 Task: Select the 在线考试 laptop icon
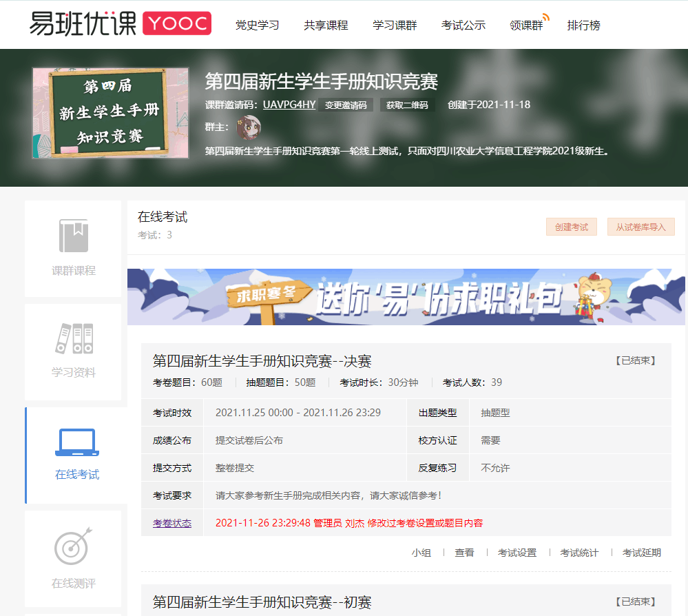tap(76, 442)
